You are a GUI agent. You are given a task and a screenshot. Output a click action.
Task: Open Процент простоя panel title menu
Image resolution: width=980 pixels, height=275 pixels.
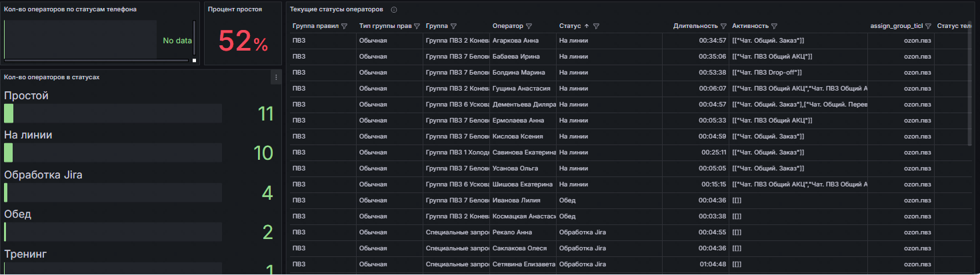pos(235,10)
